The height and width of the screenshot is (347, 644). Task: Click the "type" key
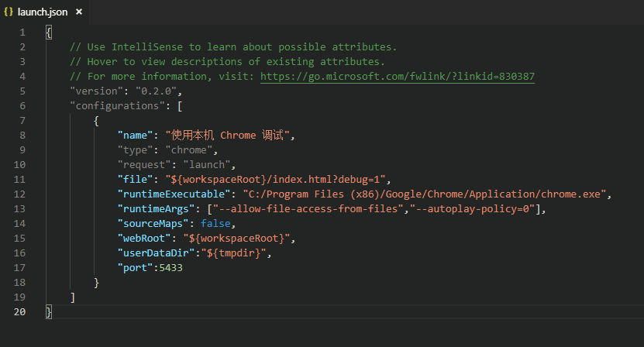[135, 150]
